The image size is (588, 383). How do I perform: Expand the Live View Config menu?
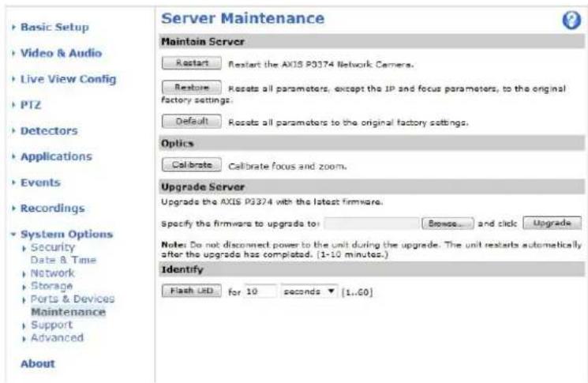[68, 79]
